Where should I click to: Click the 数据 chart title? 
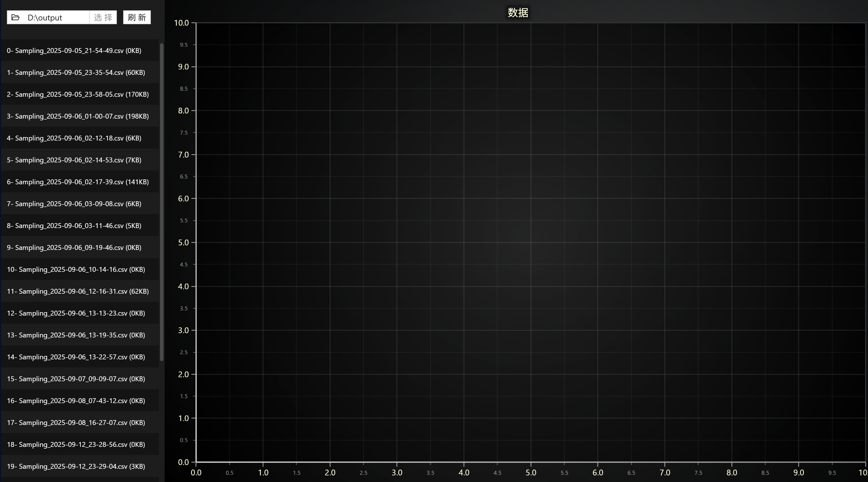pos(518,13)
